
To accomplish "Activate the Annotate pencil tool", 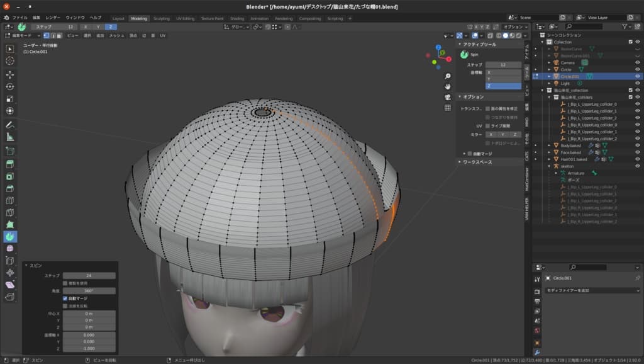I will [x=10, y=125].
